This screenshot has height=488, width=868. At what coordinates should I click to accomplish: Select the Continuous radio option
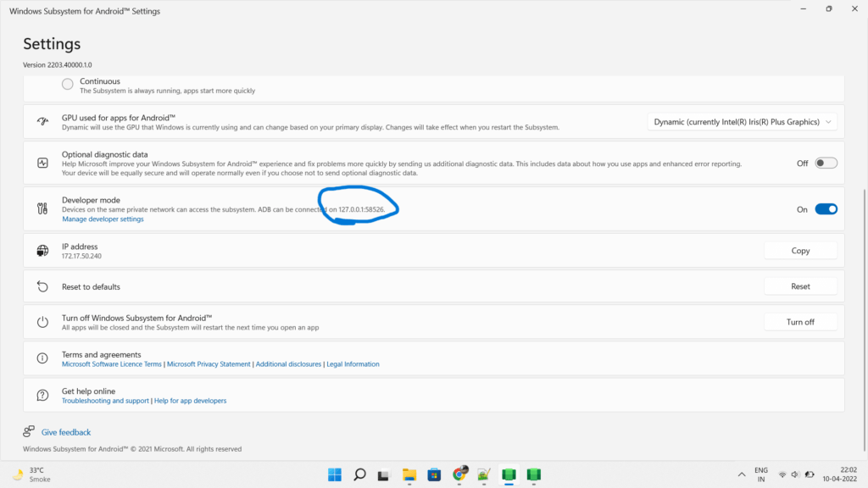tap(68, 84)
